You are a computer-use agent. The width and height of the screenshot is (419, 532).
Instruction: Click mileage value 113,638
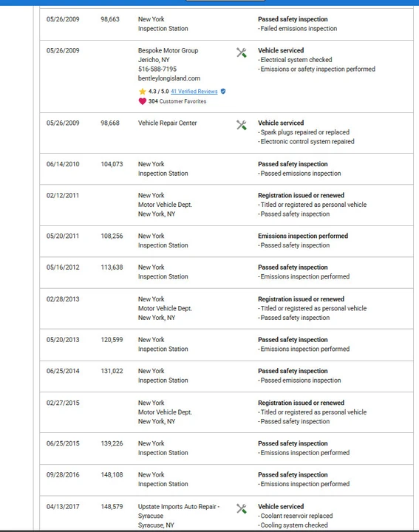(112, 267)
